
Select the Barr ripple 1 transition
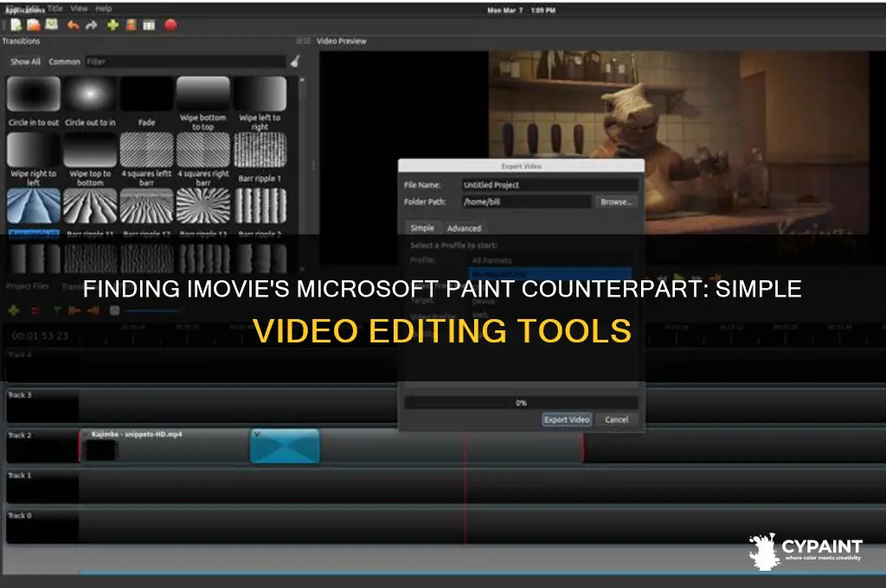click(x=260, y=157)
